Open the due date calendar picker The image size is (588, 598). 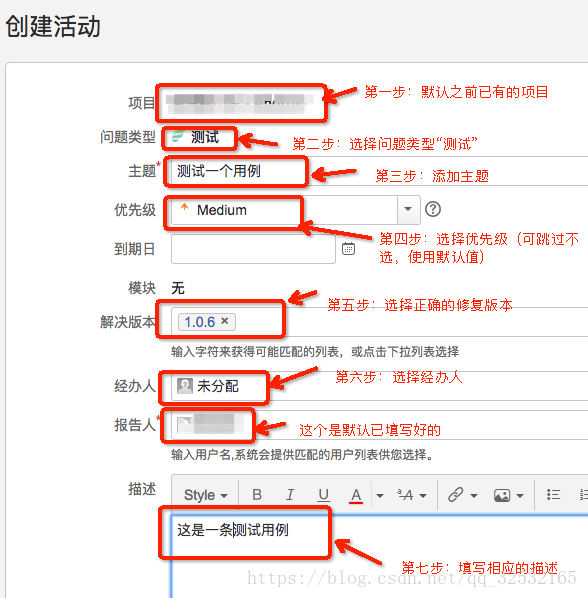pyautogui.click(x=348, y=249)
